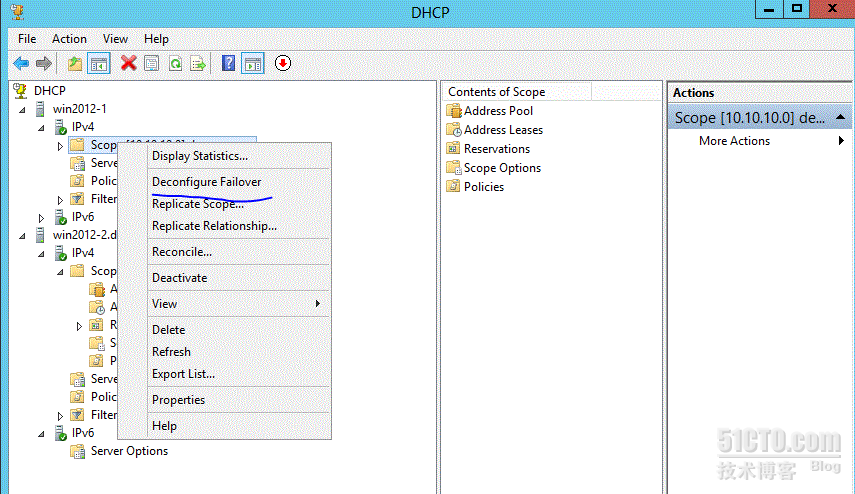Expand Filters under win2012-2 IPv4
The image size is (855, 494).
(60, 416)
